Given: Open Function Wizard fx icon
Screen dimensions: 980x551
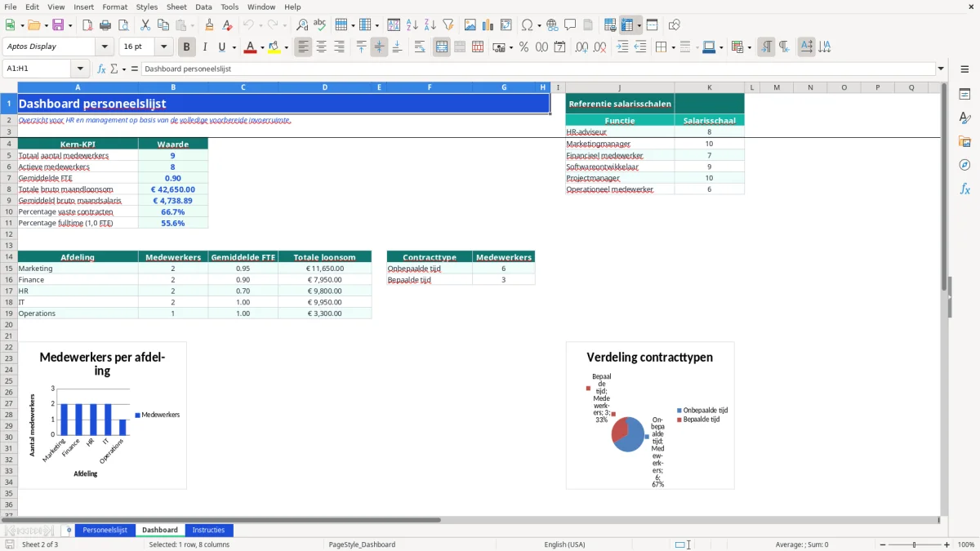Looking at the screenshot, I should 102,69.
